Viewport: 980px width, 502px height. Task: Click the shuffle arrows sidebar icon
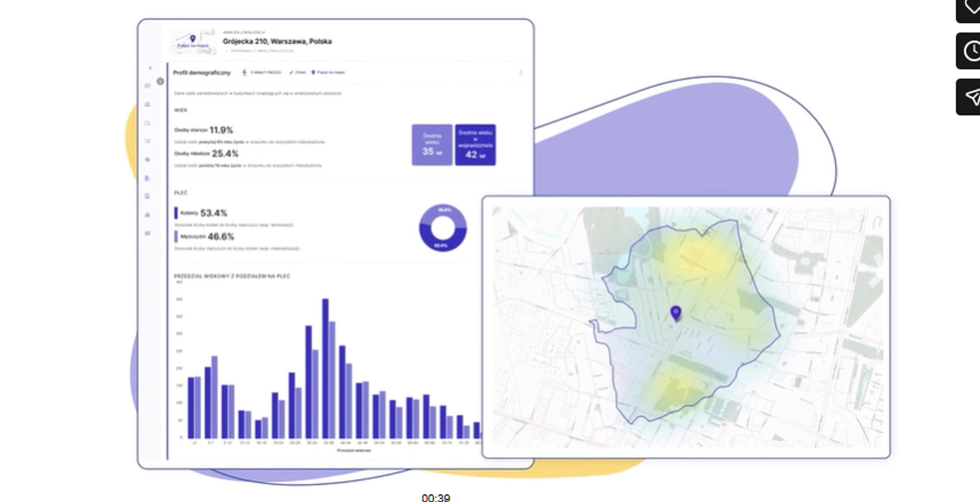[147, 141]
